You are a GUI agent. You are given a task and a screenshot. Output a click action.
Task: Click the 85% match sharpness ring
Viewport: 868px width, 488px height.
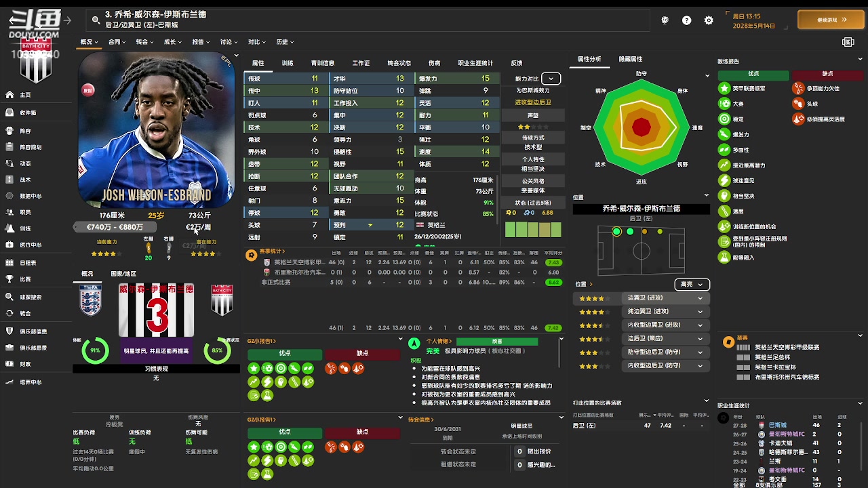click(x=217, y=350)
